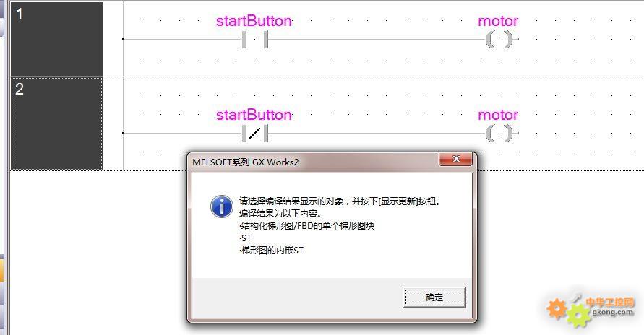Close the MELSOFT GX Works2 dialog
644x335 pixels.
455,159
